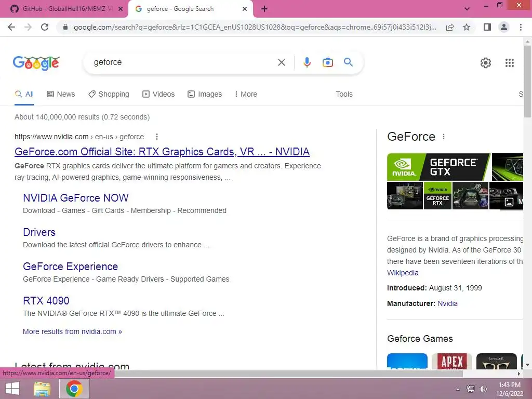Submit search with the magnifier icon

tap(348, 62)
